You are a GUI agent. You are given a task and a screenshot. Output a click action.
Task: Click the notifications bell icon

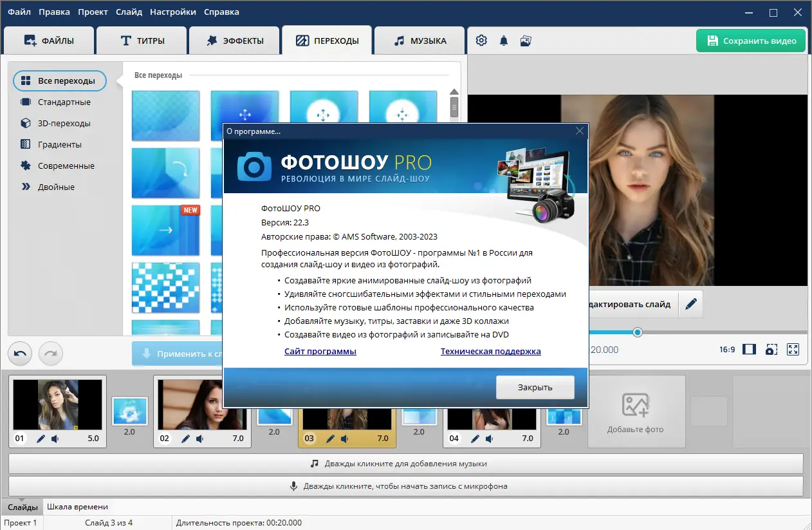pyautogui.click(x=504, y=41)
